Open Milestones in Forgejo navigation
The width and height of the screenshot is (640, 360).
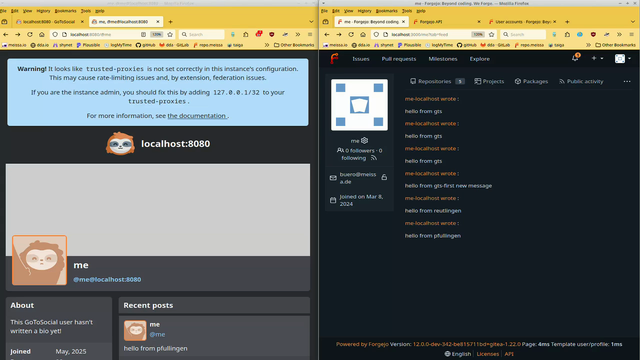tap(443, 59)
